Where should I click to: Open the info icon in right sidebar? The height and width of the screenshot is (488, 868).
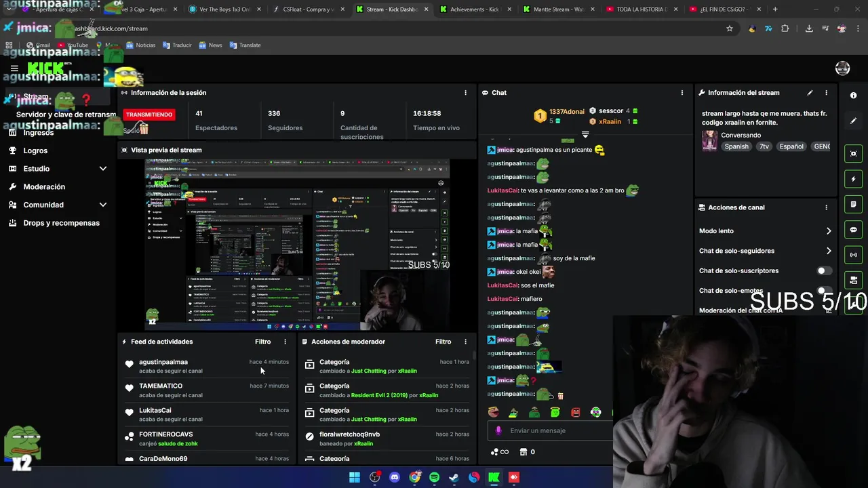coord(853,96)
